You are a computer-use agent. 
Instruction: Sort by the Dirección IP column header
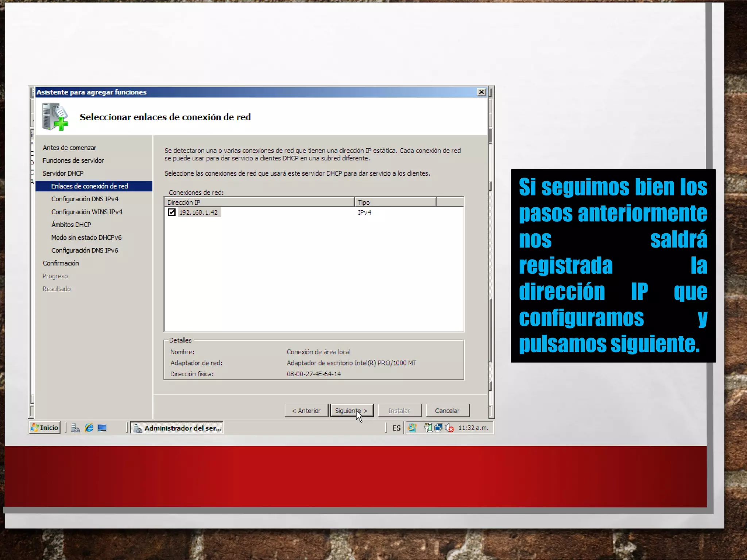(x=259, y=202)
